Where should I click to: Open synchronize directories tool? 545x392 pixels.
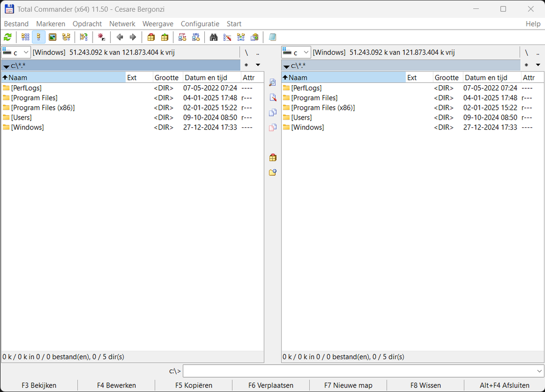[x=241, y=37]
